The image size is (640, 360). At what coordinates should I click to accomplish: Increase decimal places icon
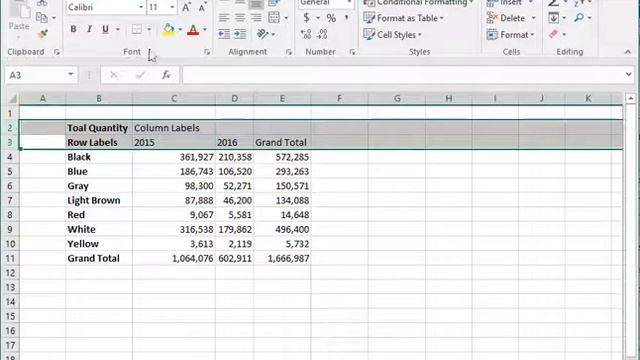[x=306, y=34]
